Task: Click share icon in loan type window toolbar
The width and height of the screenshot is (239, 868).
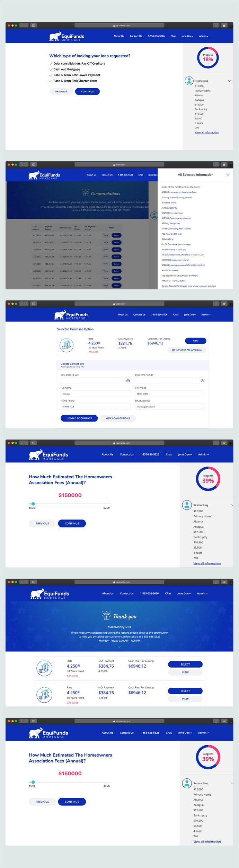Action: point(216,25)
